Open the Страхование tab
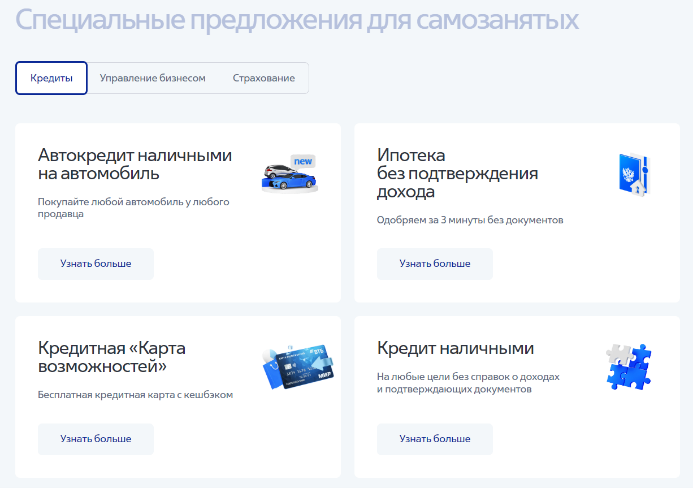 [x=264, y=78]
